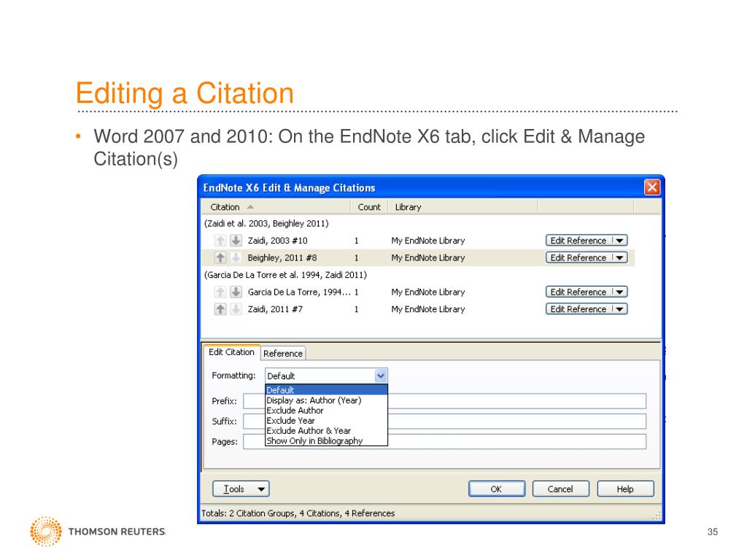Choose Display as: Author (Year) option
This screenshot has width=747, height=560.
tap(326, 400)
